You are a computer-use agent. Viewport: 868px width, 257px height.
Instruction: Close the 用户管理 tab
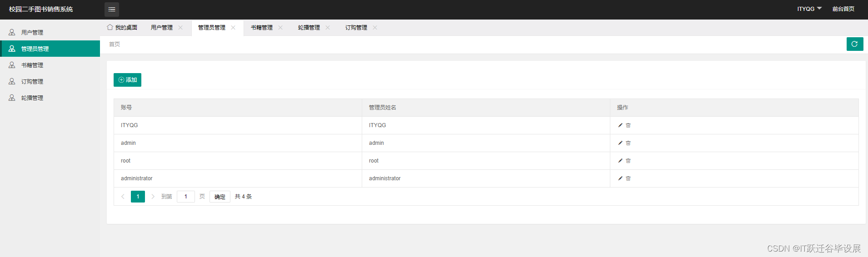click(180, 28)
